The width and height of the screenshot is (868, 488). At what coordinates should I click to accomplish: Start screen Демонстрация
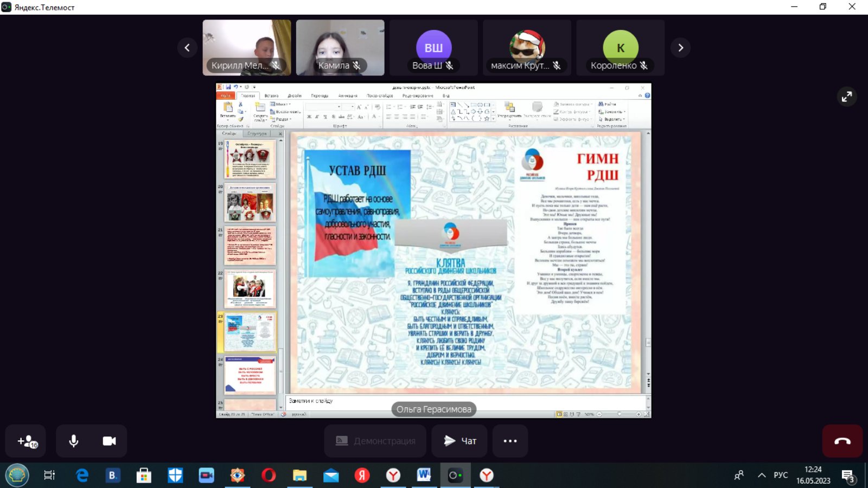click(375, 441)
